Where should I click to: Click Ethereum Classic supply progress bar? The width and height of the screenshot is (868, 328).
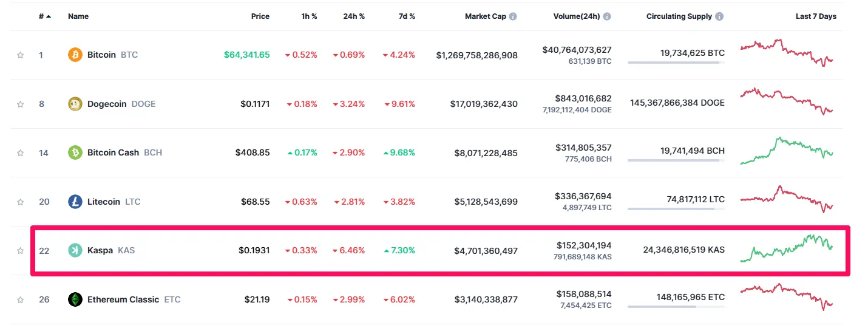click(x=676, y=307)
